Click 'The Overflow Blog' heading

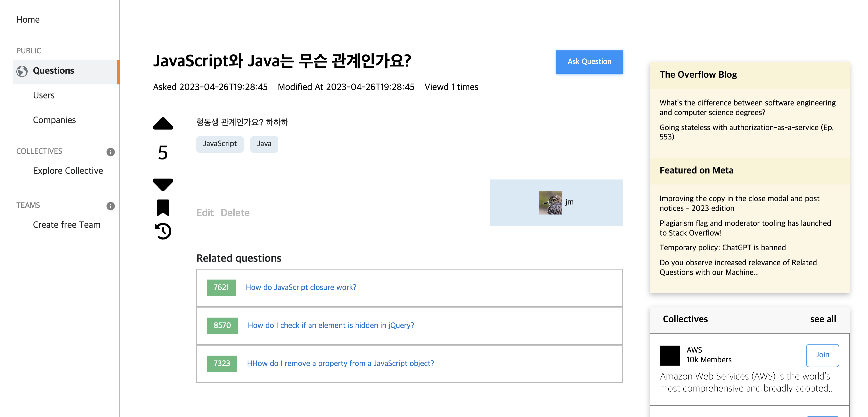point(698,74)
